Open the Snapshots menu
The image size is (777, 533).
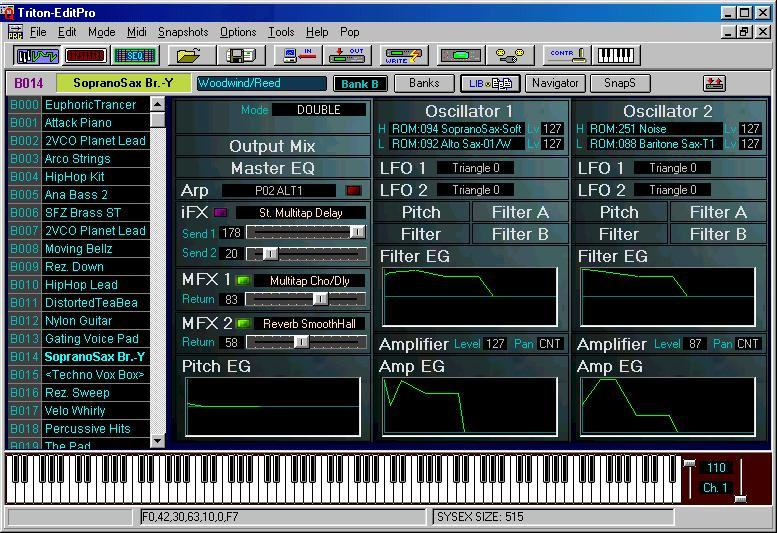(x=183, y=32)
